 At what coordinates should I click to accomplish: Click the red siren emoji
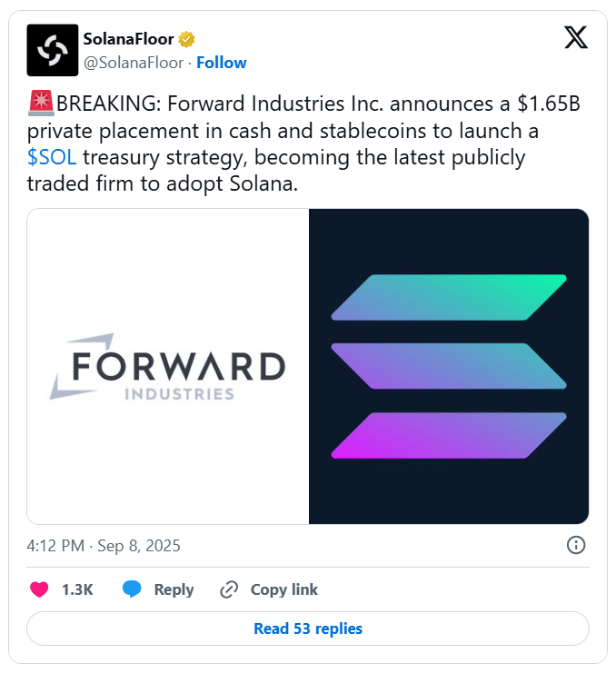coord(41,104)
